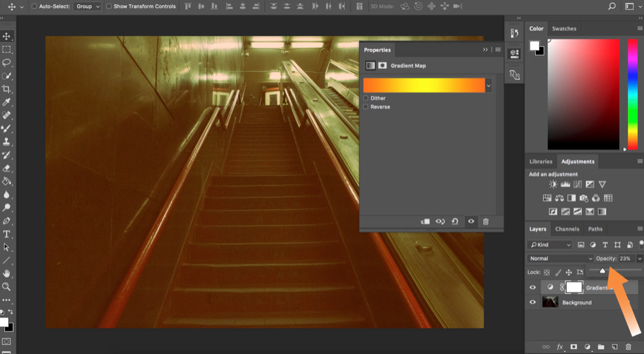The width and height of the screenshot is (644, 354).
Task: Select the Adjustments tab
Action: [578, 161]
